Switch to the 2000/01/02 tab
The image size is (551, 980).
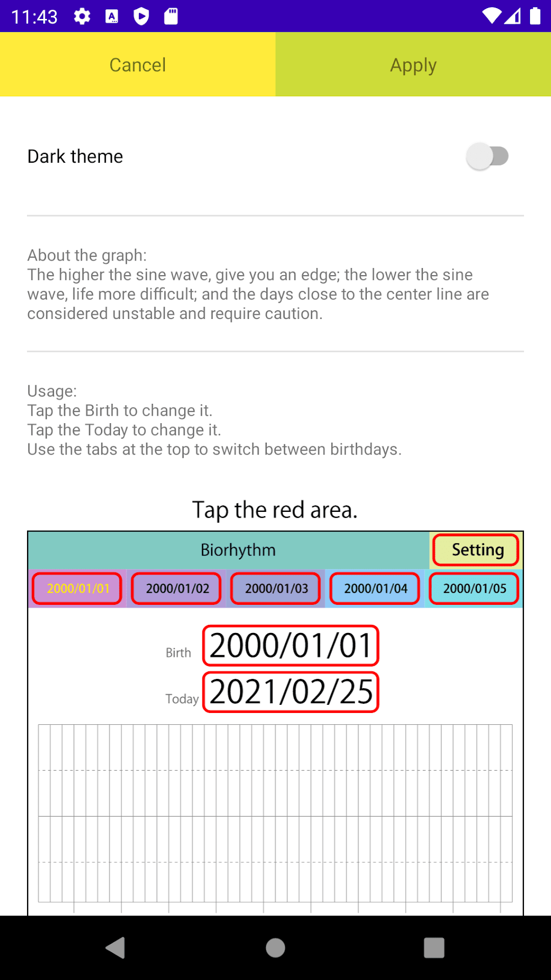pyautogui.click(x=177, y=588)
